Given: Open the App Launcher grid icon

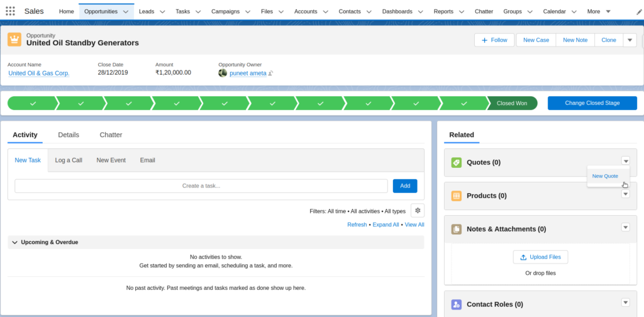Looking at the screenshot, I should click(10, 11).
